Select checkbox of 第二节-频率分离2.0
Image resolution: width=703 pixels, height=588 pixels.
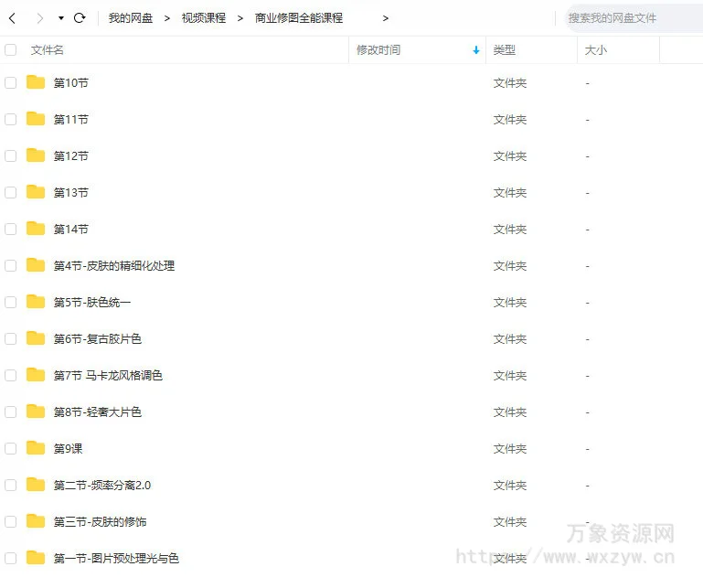[x=11, y=485]
